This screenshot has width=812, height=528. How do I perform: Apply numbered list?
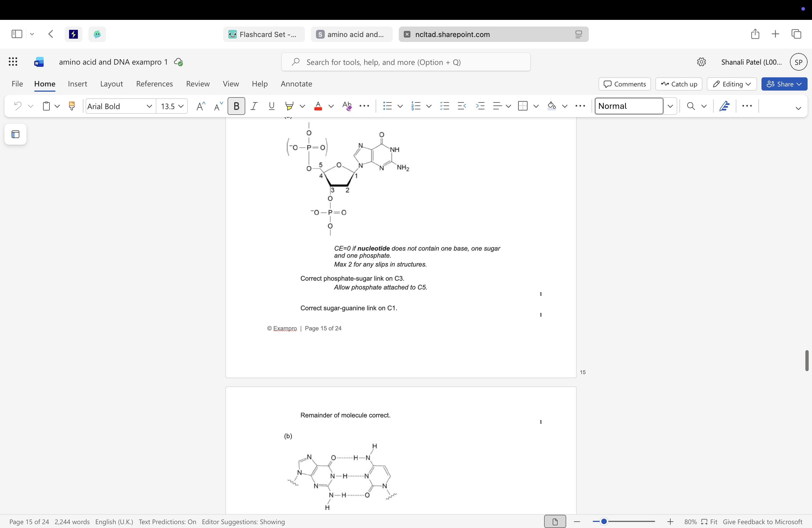coord(416,106)
